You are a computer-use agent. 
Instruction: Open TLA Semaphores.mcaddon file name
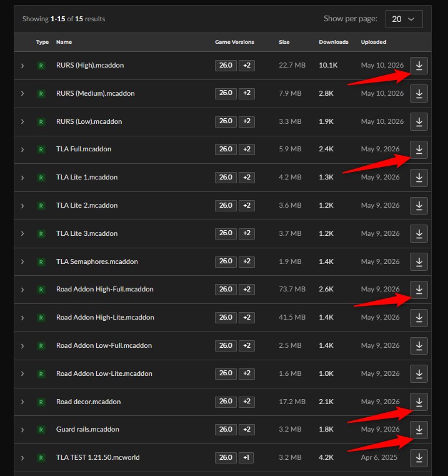(97, 261)
